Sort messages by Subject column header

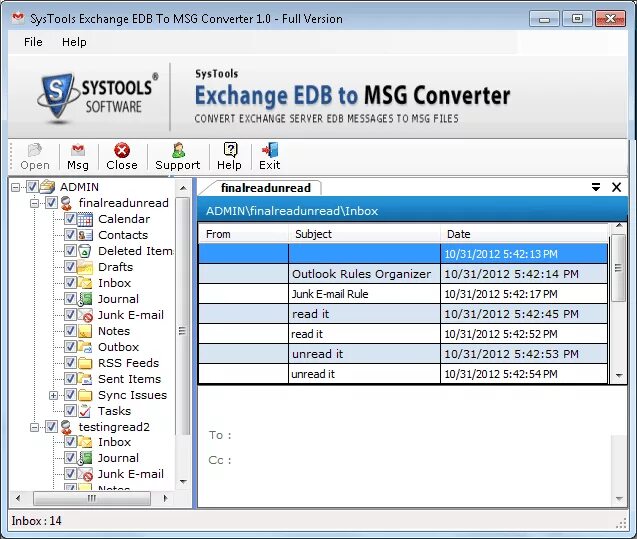pyautogui.click(x=364, y=234)
